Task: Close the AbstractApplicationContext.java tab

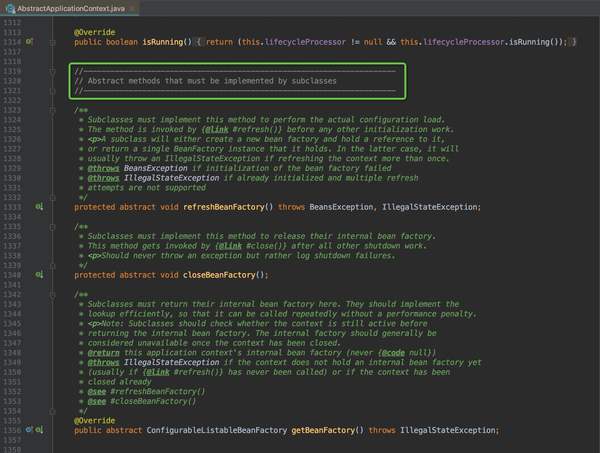Action: pos(132,8)
